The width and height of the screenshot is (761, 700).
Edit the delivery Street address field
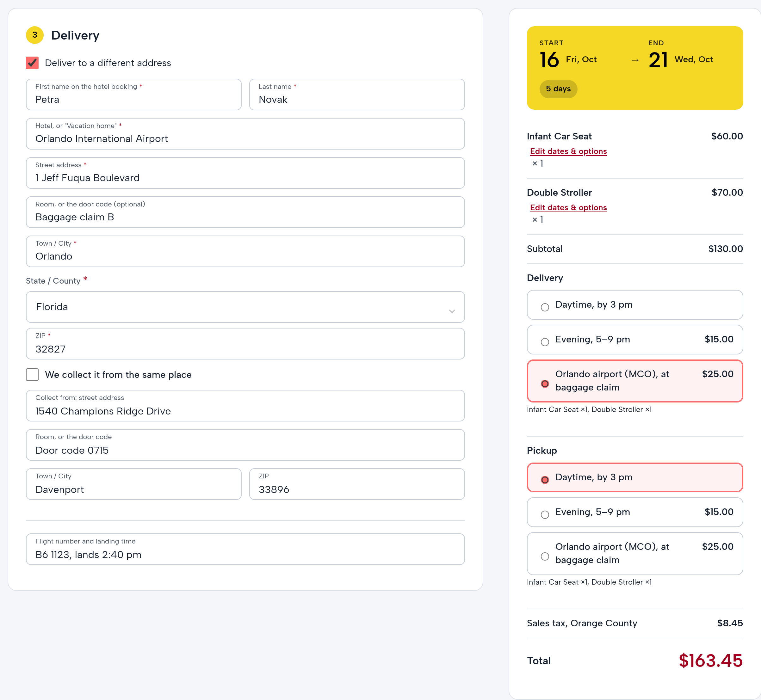pyautogui.click(x=245, y=173)
